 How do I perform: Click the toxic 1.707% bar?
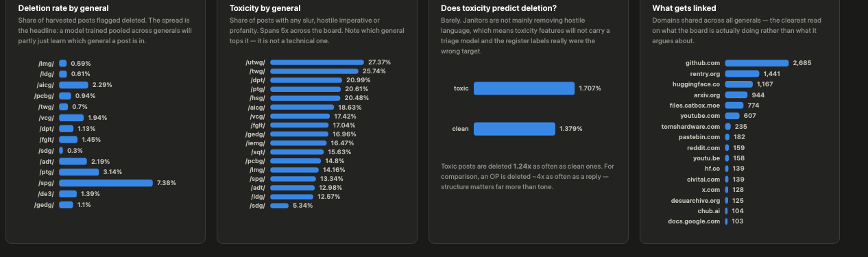[524, 88]
